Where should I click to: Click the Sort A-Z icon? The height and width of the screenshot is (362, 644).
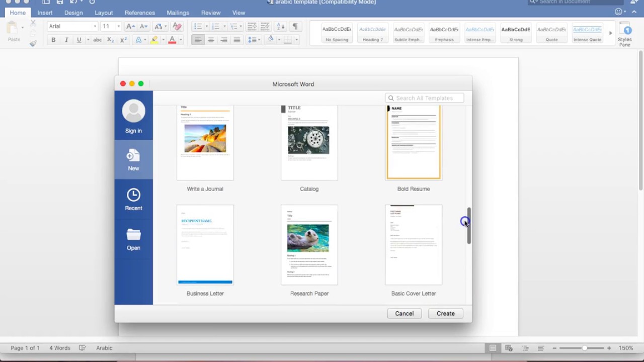point(281,26)
